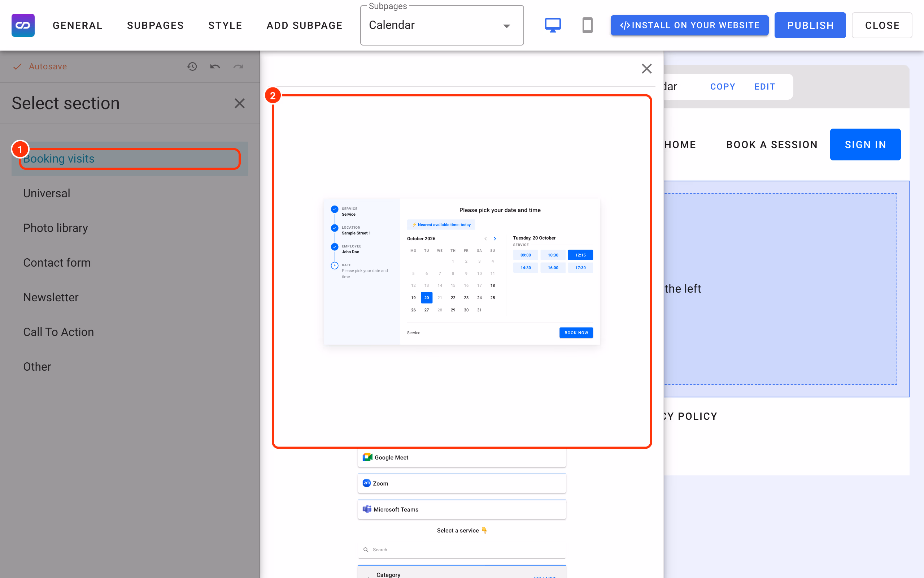Click the Category section header
The height and width of the screenshot is (578, 924).
462,572
